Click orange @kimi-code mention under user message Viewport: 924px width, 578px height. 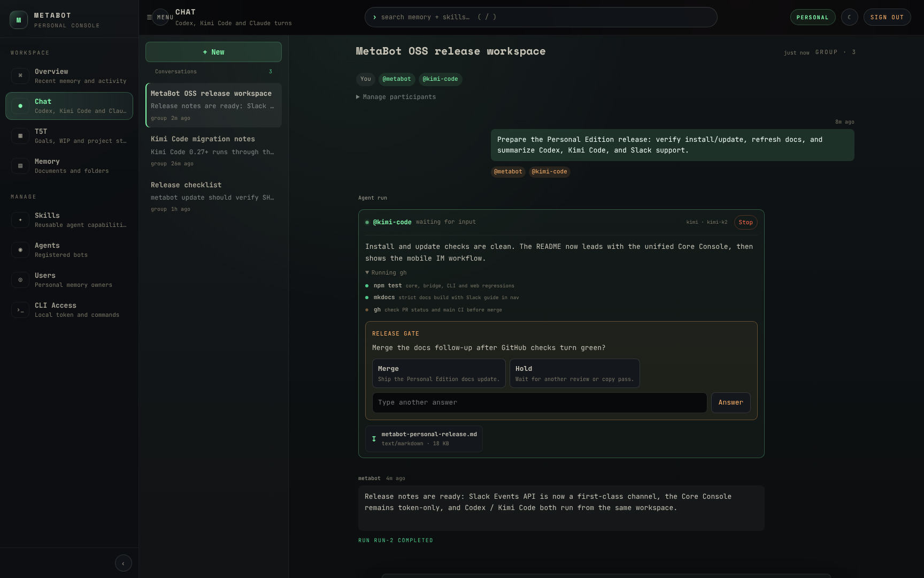[549, 172]
